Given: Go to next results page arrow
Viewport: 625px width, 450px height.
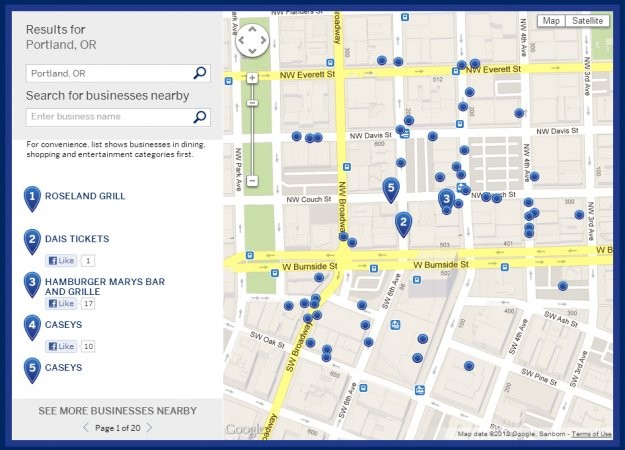Looking at the screenshot, I should click(x=149, y=428).
